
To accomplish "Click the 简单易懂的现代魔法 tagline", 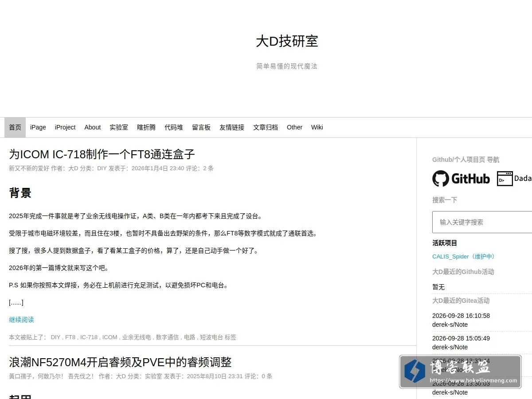I will pos(287,66).
